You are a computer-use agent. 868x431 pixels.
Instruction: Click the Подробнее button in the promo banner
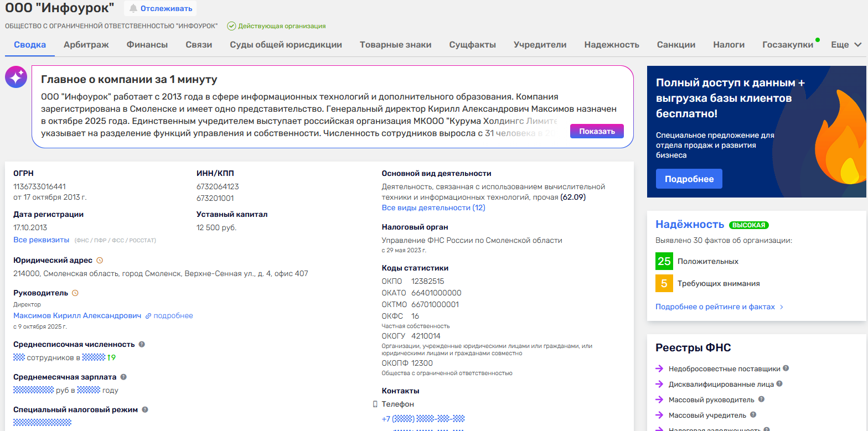coord(689,179)
